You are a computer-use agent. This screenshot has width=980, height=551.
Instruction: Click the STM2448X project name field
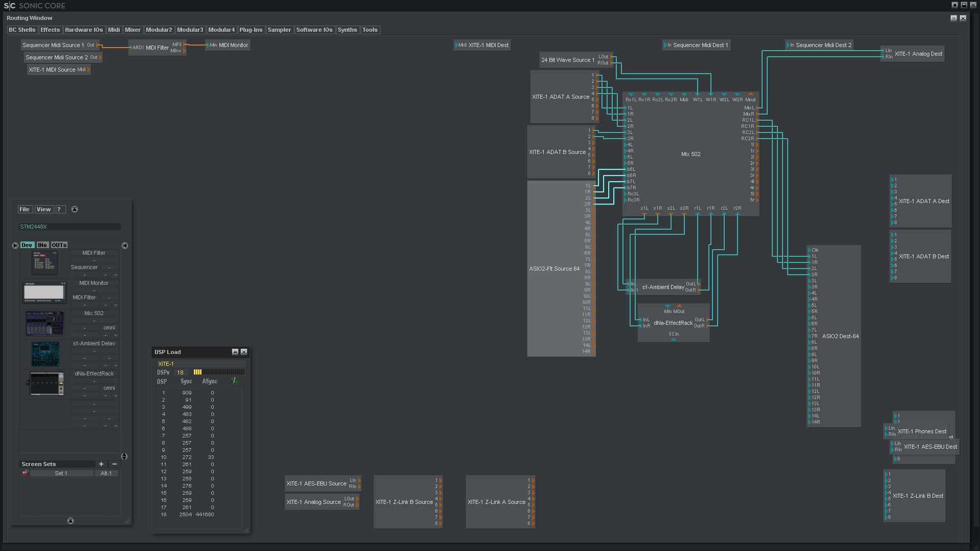coord(70,227)
